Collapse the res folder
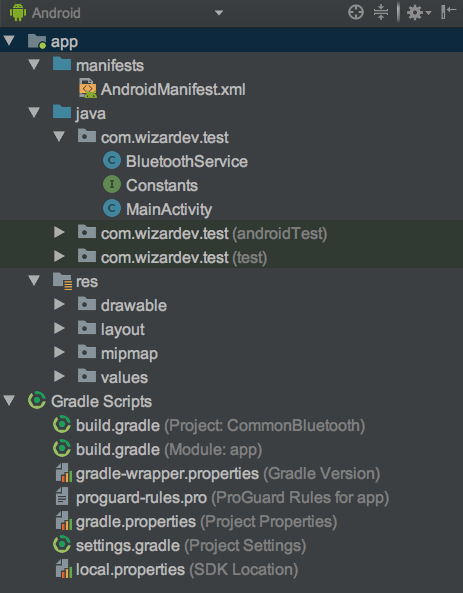 34,280
